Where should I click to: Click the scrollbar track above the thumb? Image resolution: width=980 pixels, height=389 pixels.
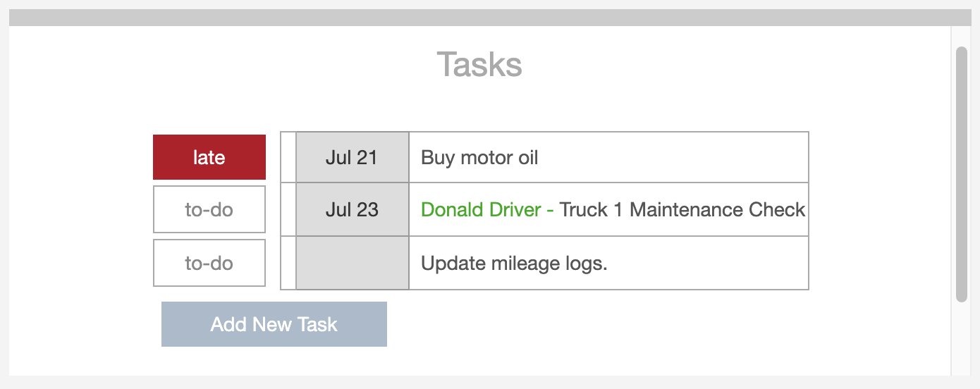pos(961,37)
